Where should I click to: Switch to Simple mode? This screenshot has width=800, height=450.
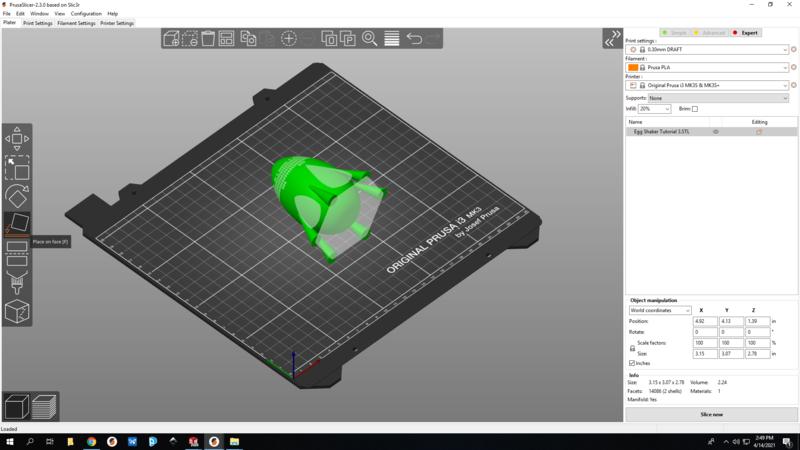coord(674,33)
